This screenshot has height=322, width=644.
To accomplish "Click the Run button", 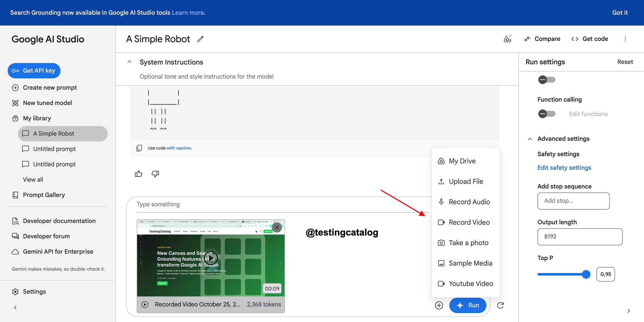I will 468,305.
